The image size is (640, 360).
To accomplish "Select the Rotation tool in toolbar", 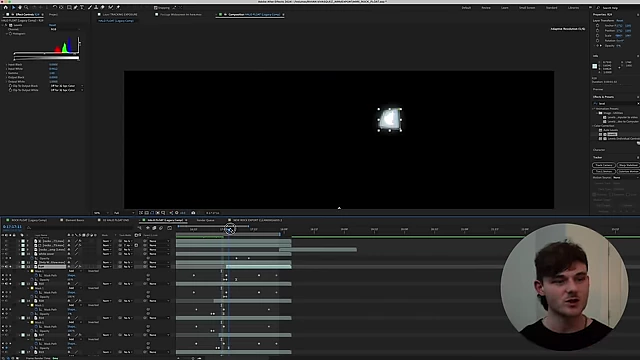I will click(54, 7).
